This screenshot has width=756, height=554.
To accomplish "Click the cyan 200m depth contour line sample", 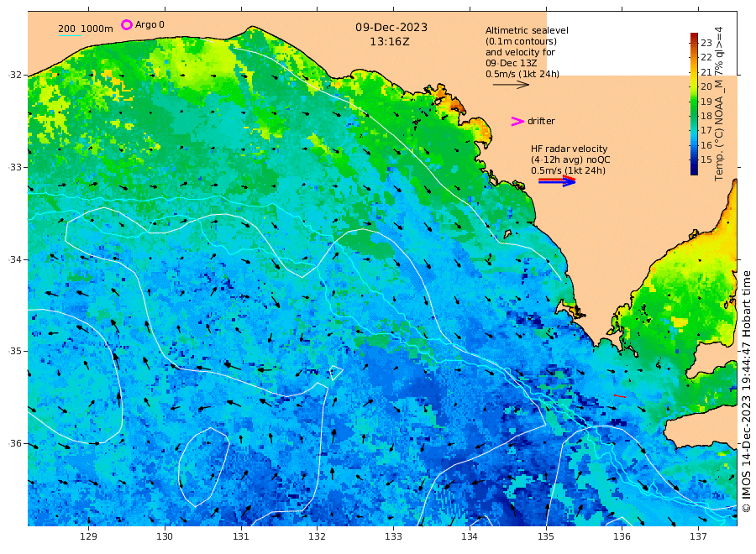I will 70,35.
